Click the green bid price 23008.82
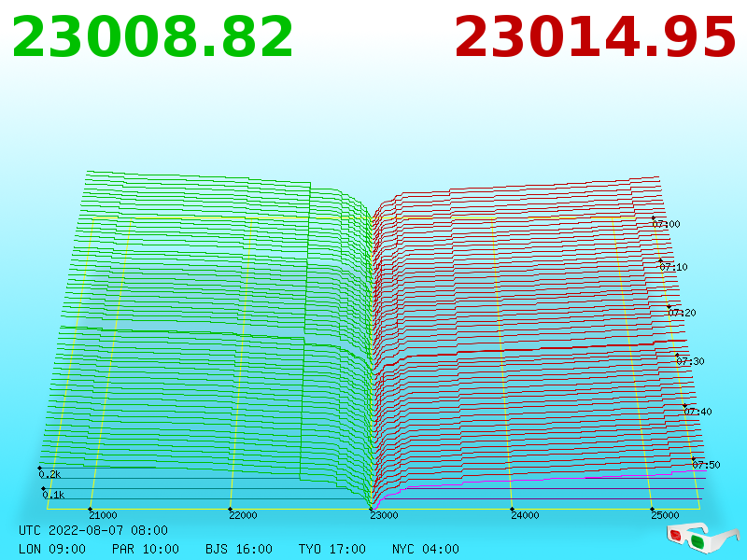This screenshot has width=747, height=560. pos(152,37)
